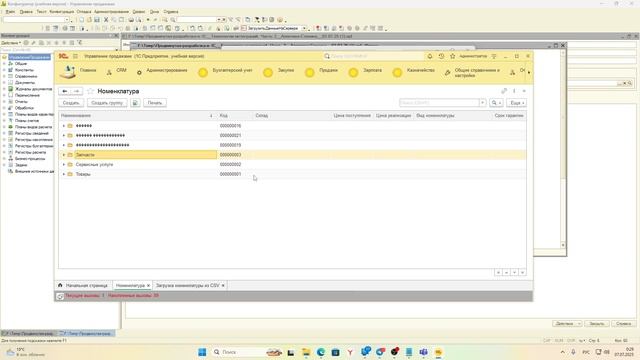The height and width of the screenshot is (360, 640).
Task: Click the global search field in the 1C header
Action: point(373,56)
